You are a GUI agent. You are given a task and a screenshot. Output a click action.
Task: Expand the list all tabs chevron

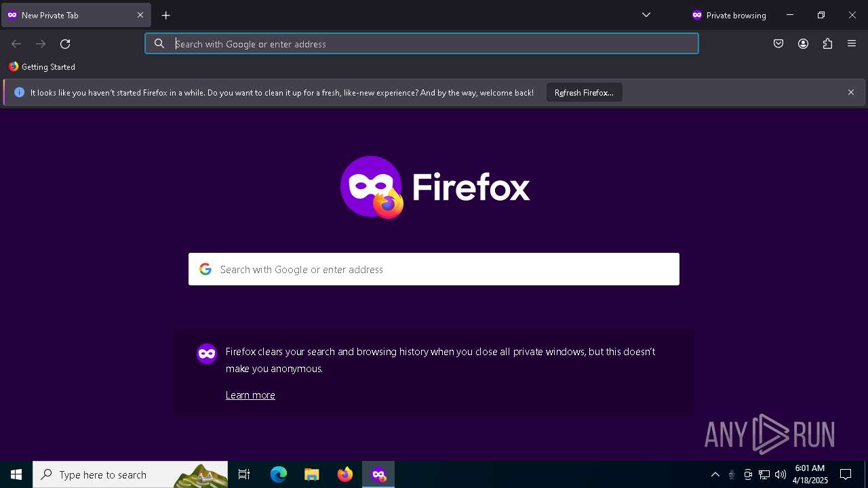[x=646, y=15]
